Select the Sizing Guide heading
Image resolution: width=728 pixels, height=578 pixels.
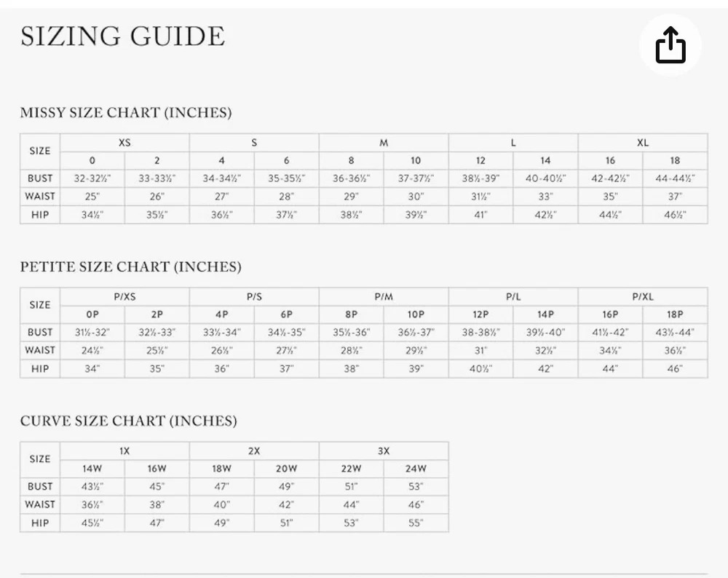tap(122, 36)
